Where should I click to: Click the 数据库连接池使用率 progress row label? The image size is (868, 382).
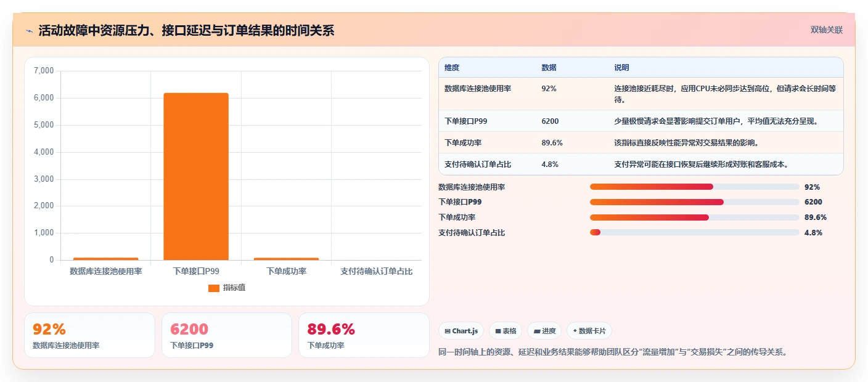click(472, 187)
